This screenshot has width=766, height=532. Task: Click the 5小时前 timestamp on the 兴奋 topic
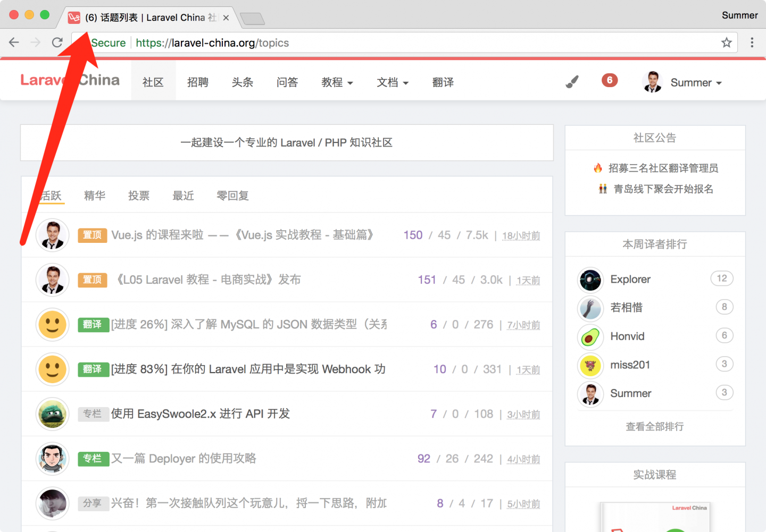[523, 503]
